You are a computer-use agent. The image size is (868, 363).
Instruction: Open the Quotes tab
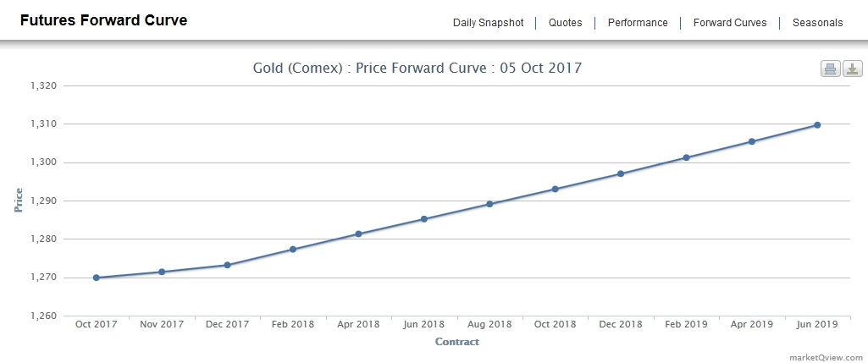point(565,23)
